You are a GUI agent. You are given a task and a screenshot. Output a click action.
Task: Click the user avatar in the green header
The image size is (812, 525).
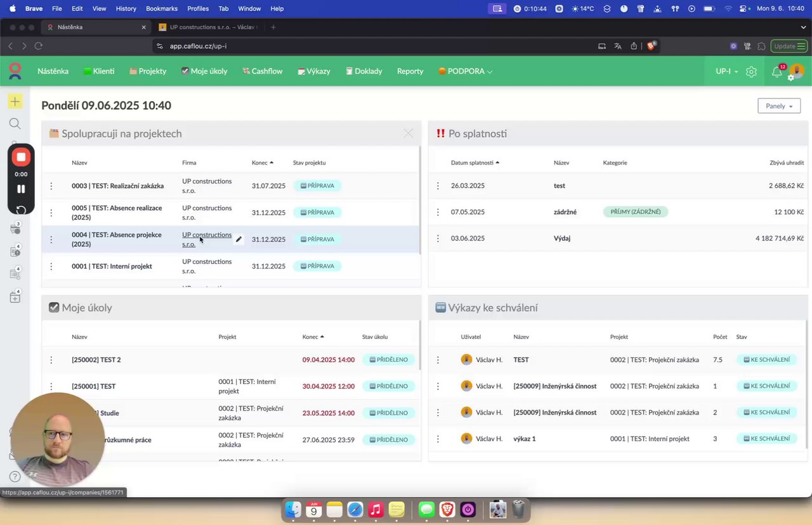tap(796, 71)
